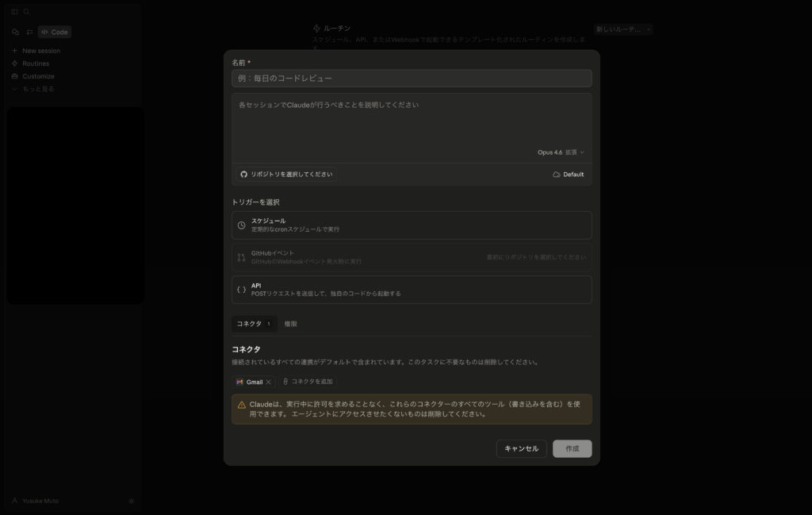The image size is (812, 515).
Task: Click the settings icon beside Yusuke Muto
Action: (131, 501)
